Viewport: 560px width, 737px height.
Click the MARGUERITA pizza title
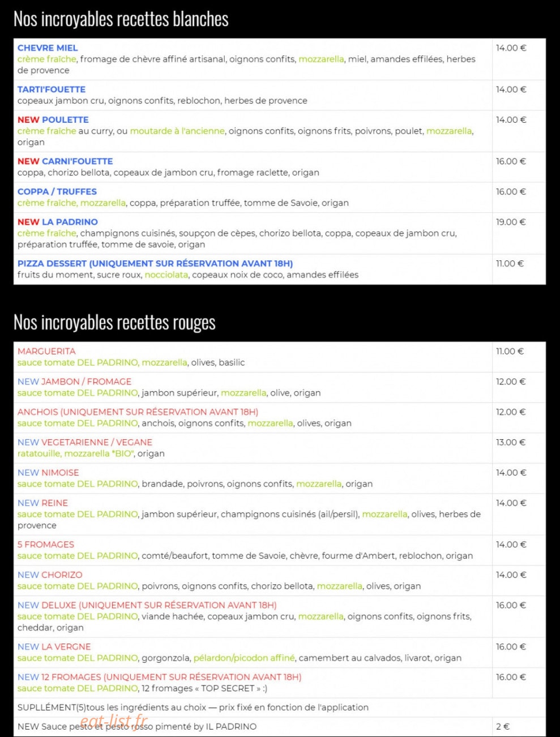tap(46, 352)
